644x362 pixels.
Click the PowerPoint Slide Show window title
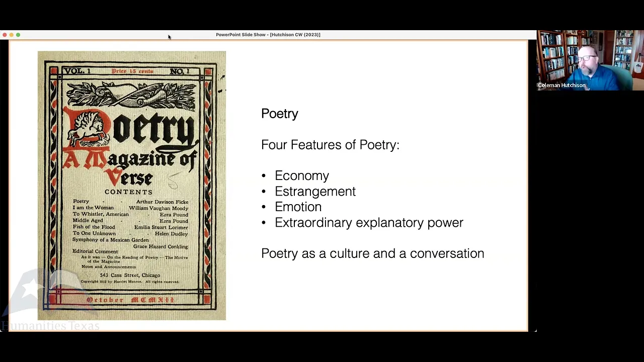[268, 35]
